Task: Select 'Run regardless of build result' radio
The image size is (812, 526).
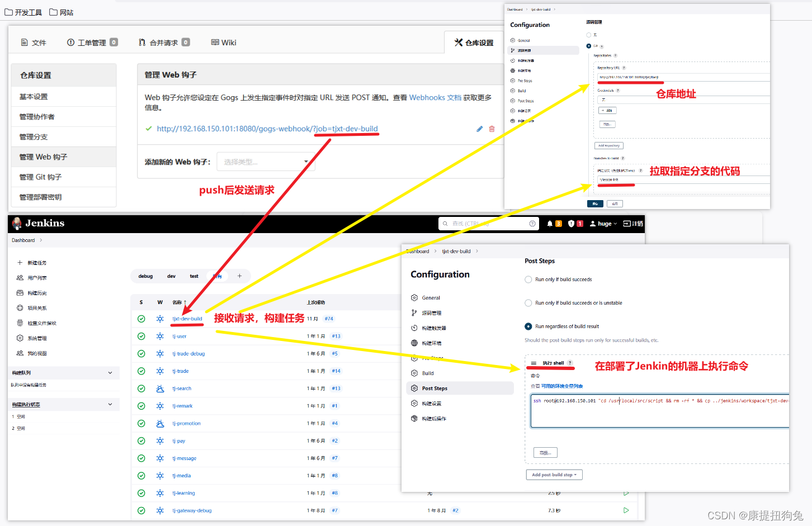Action: click(528, 326)
